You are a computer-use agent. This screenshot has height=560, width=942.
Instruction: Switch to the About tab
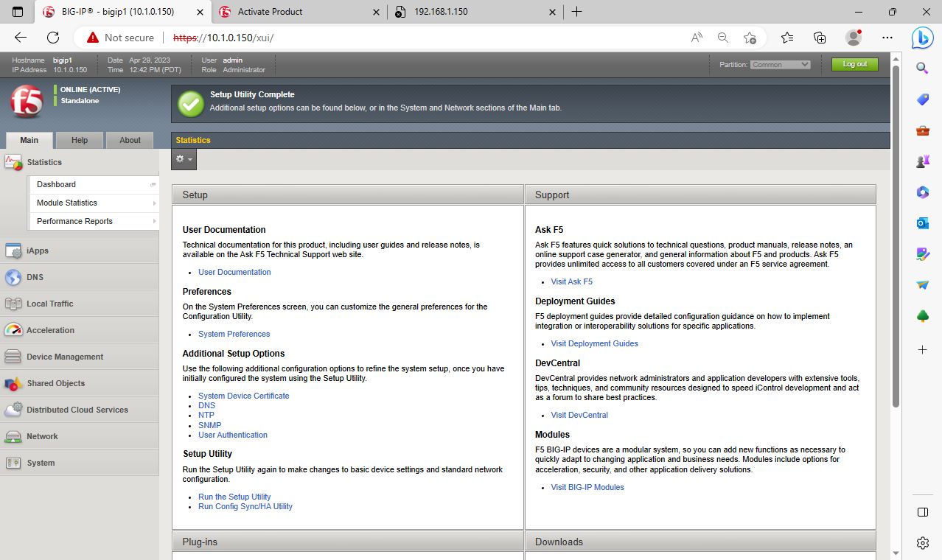click(130, 140)
